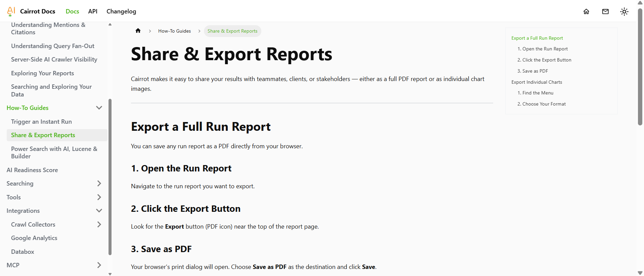This screenshot has width=644, height=276.
Task: Jump to 2. Choose Your Format
Action: click(x=542, y=104)
